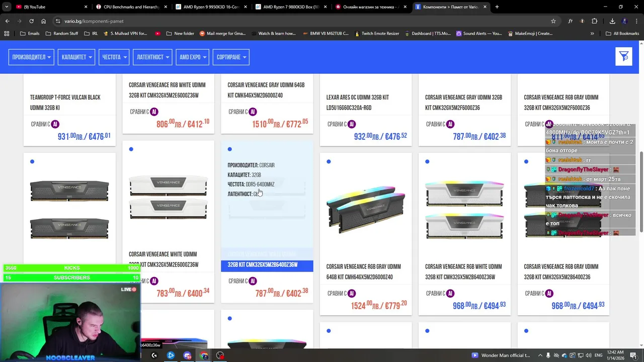Click the Wonder Man official news widget
This screenshot has height=362, width=644.
(500, 355)
